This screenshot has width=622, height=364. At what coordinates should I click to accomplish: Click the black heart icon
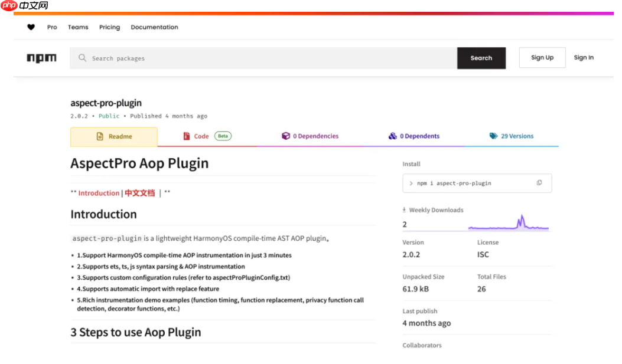click(x=31, y=27)
